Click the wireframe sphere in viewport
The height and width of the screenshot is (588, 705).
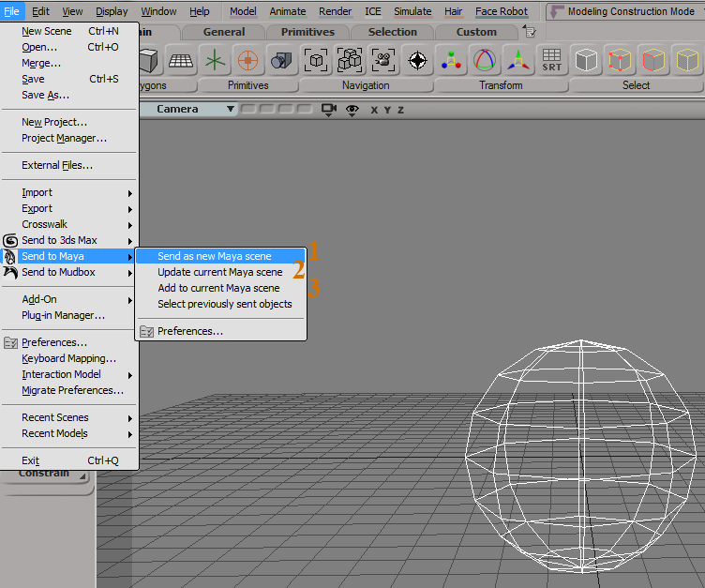pyautogui.click(x=581, y=456)
